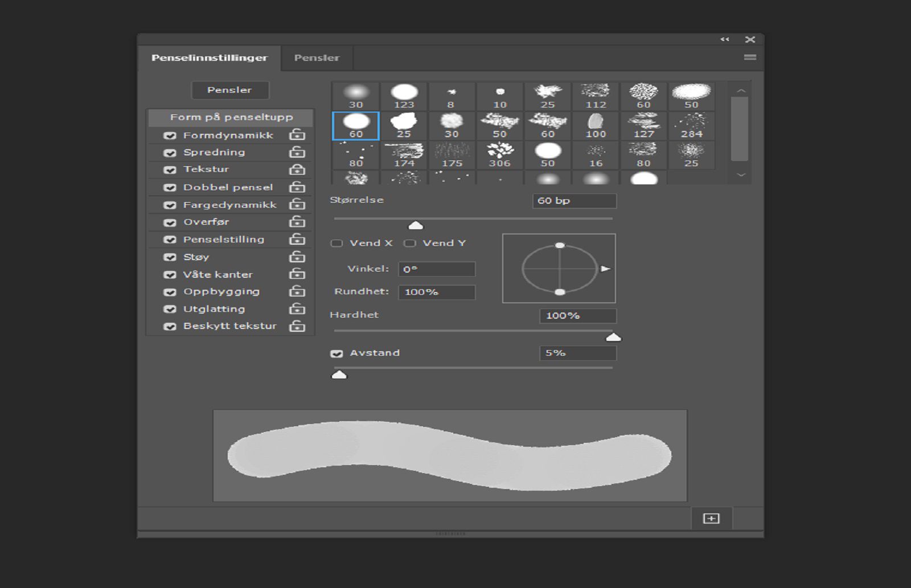Image resolution: width=911 pixels, height=588 pixels.
Task: Lock the Penselstilling setting
Action: (297, 239)
